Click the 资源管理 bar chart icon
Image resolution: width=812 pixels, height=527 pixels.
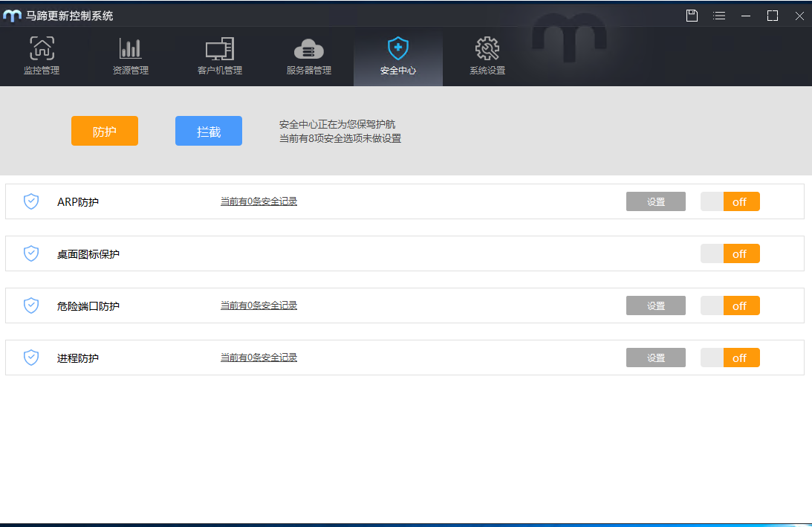(x=131, y=48)
